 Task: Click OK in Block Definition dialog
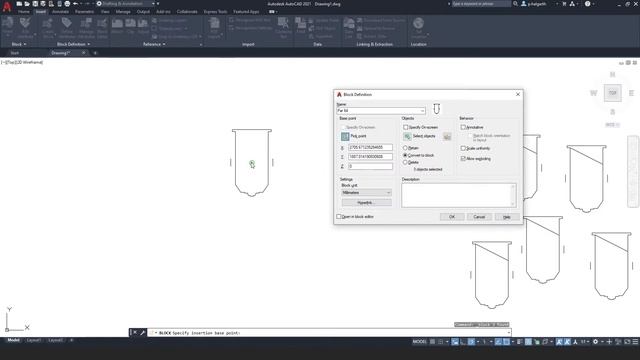point(452,217)
